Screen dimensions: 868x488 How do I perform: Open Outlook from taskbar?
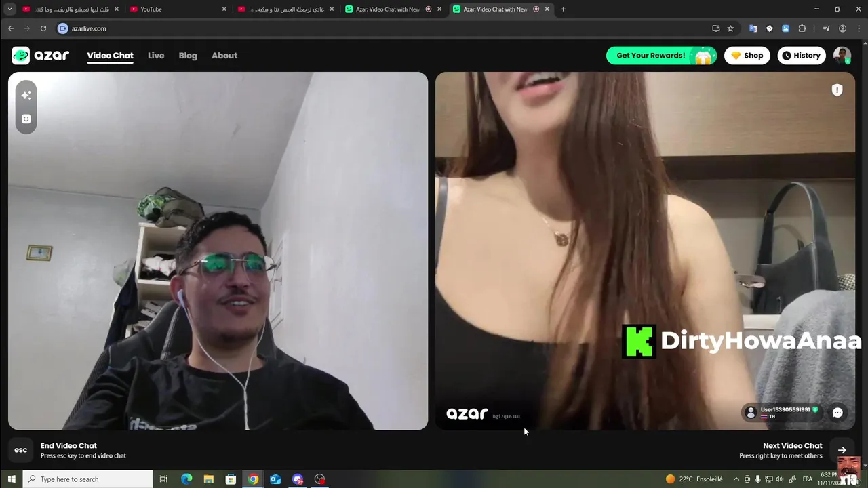(x=275, y=479)
